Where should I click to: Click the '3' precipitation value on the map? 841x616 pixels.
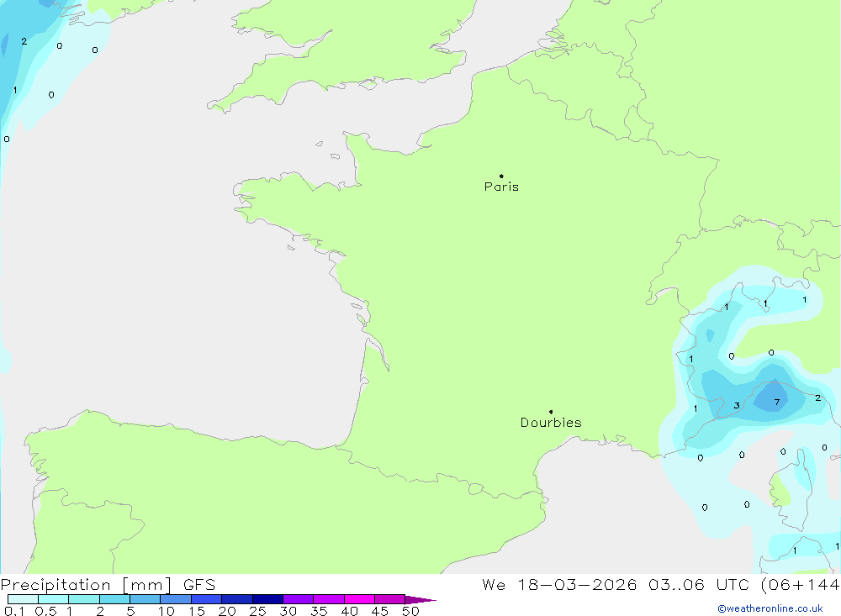pos(737,406)
